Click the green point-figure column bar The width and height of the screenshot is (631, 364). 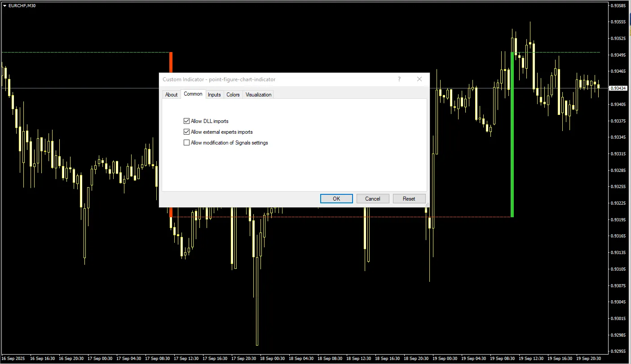click(512, 135)
